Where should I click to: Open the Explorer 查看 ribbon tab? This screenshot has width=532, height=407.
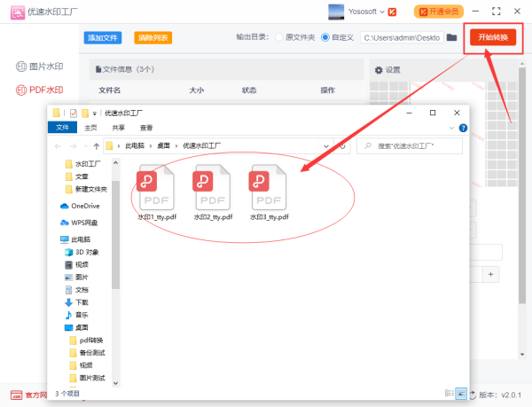[x=146, y=128]
